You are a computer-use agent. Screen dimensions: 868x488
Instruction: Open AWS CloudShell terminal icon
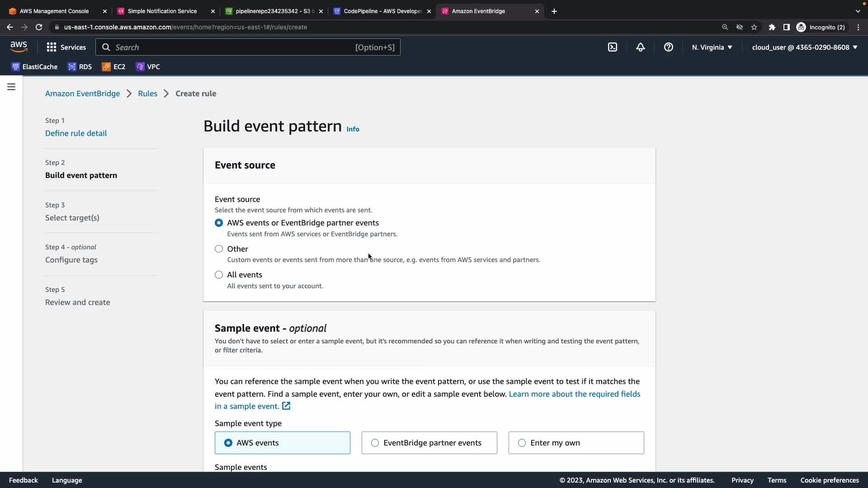tap(612, 47)
